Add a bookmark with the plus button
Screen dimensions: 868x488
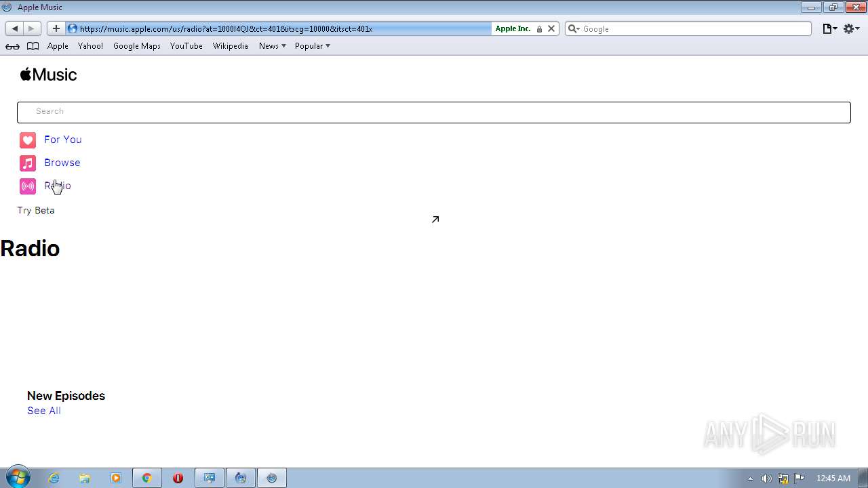click(x=56, y=28)
